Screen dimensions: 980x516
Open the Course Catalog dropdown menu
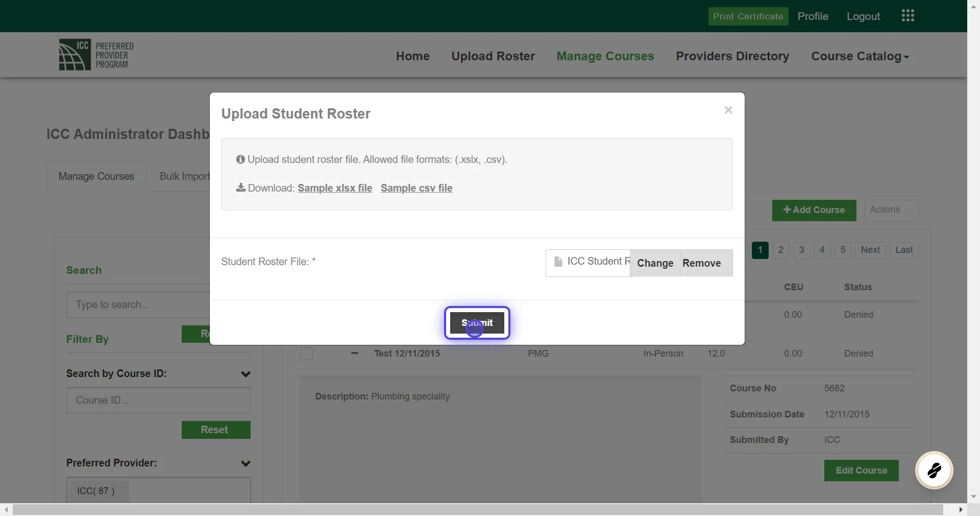860,56
